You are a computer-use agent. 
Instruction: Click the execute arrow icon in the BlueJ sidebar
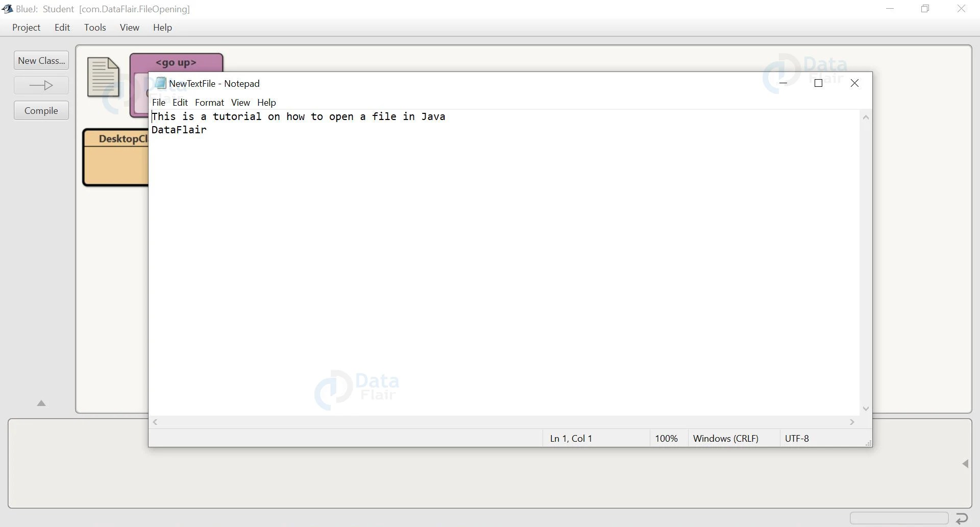coord(41,85)
